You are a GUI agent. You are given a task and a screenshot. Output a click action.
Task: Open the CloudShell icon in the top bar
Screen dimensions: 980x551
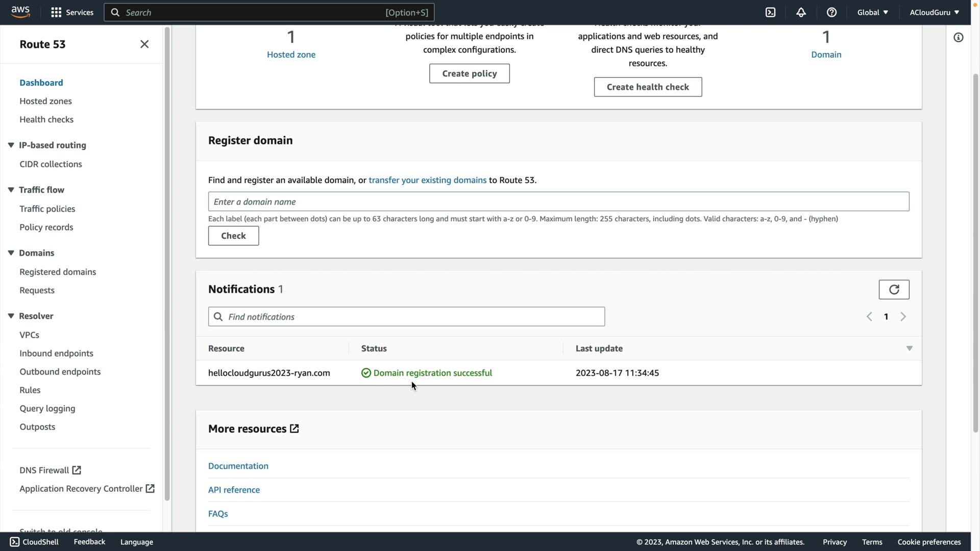click(770, 12)
